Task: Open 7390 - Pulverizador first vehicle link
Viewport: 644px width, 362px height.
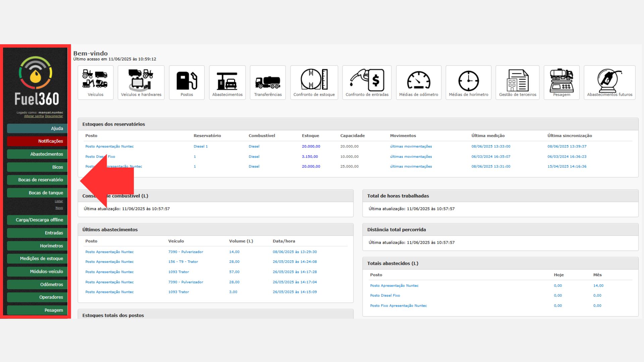Action: tap(185, 252)
